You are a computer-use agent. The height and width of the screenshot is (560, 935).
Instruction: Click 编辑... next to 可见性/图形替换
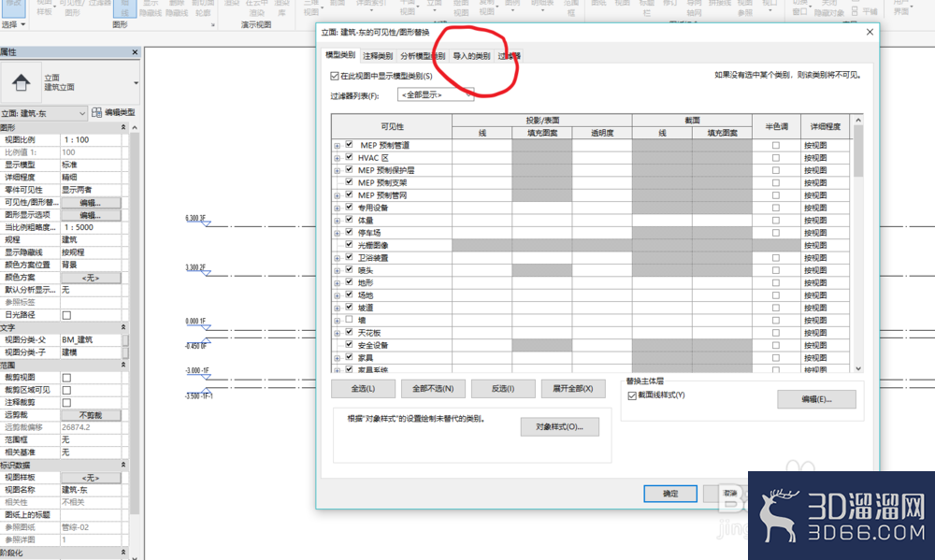click(91, 202)
